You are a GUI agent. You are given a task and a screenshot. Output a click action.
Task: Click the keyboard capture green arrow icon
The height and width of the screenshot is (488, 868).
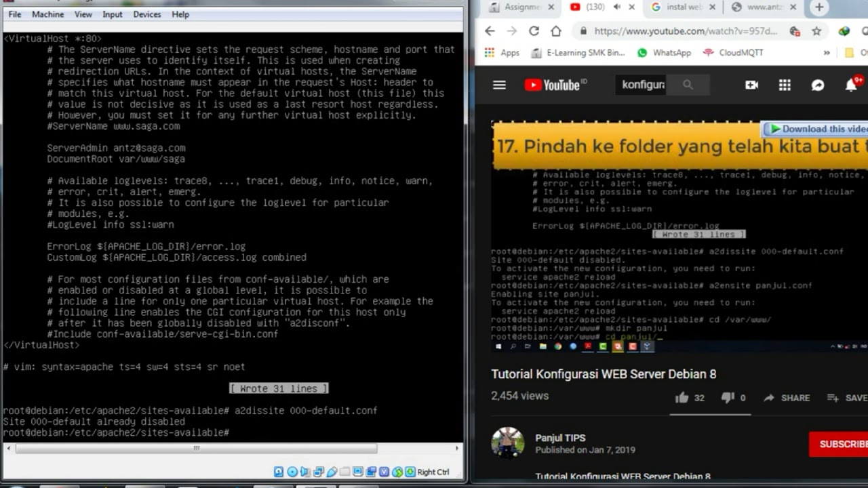(410, 472)
